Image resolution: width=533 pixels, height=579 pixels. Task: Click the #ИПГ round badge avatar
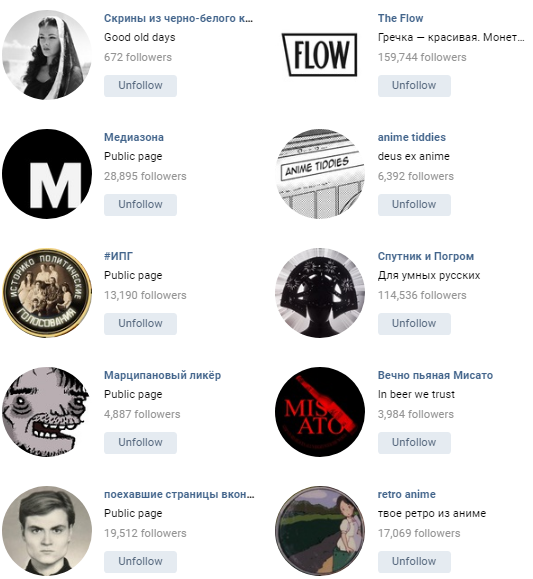pos(47,292)
